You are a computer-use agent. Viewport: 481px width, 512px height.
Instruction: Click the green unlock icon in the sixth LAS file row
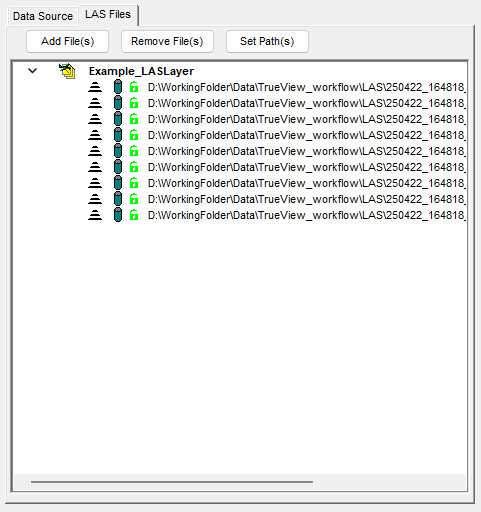tap(134, 167)
